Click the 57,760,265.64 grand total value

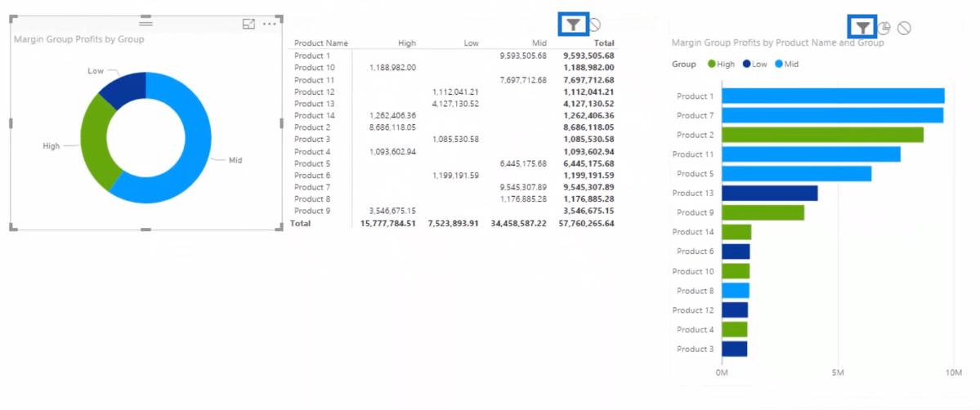(x=585, y=223)
